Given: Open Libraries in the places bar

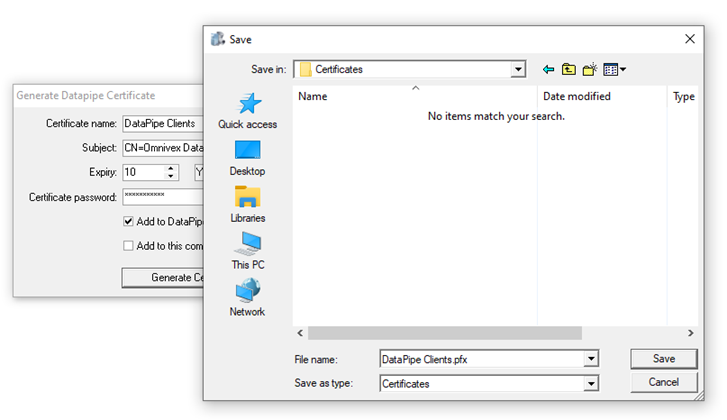Looking at the screenshot, I should (x=247, y=204).
